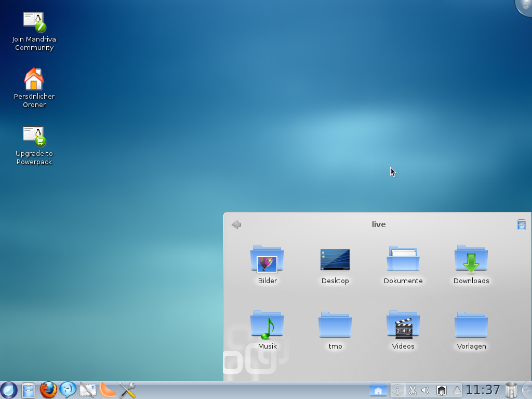Click the clock showing 11:37
This screenshot has height=399, width=532.
pyautogui.click(x=483, y=390)
